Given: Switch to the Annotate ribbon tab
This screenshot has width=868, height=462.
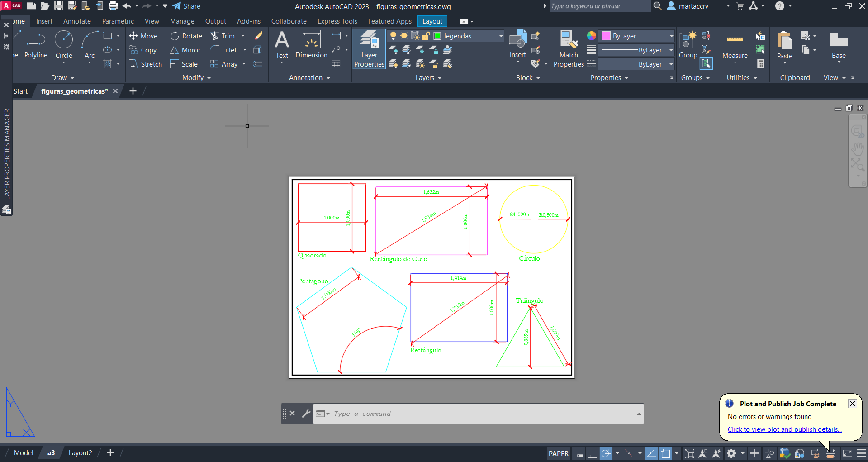Looking at the screenshot, I should click(77, 21).
